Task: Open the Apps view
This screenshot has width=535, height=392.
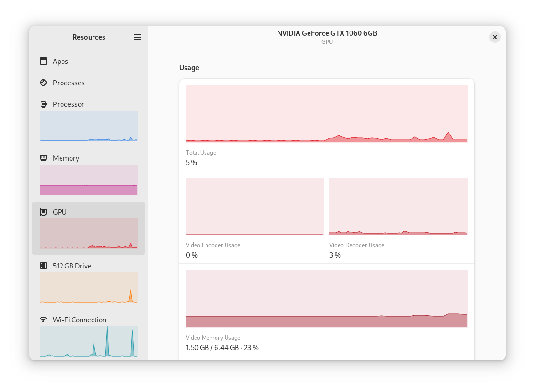Action: click(x=60, y=61)
